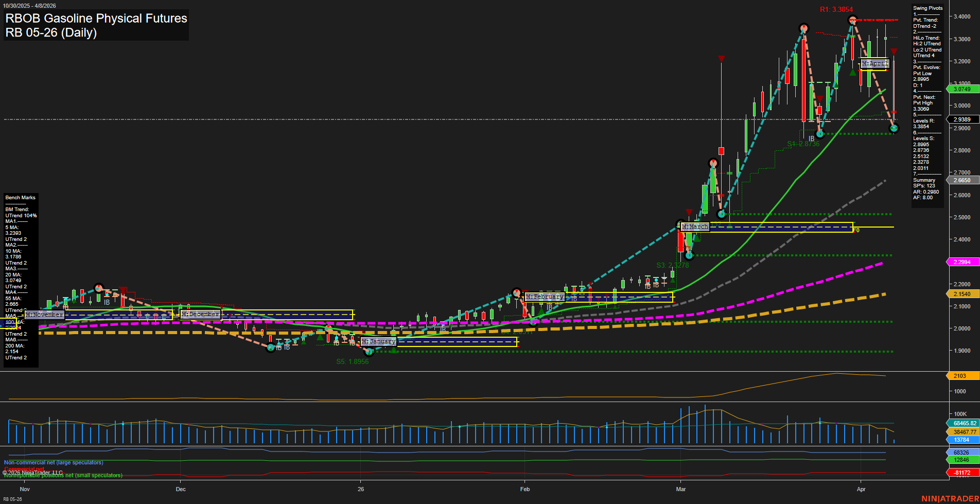Viewport: 980px width, 504px height.
Task: Click the gray 2.6650 summary price tag
Action: tap(962, 180)
